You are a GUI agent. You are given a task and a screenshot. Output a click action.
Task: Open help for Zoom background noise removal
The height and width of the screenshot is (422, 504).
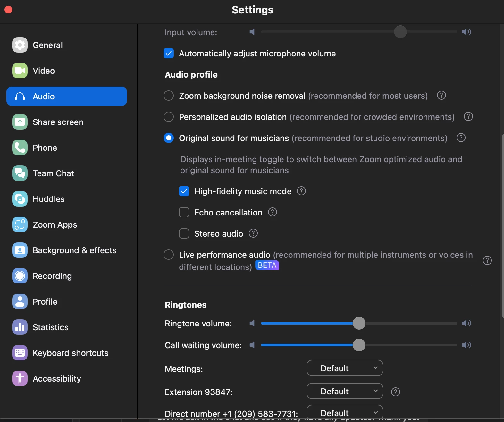[441, 95]
